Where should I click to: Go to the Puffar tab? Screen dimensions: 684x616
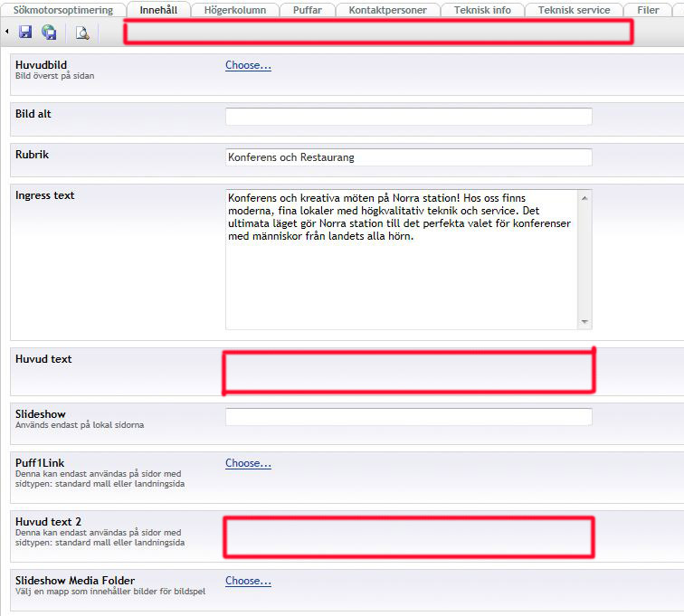(308, 10)
